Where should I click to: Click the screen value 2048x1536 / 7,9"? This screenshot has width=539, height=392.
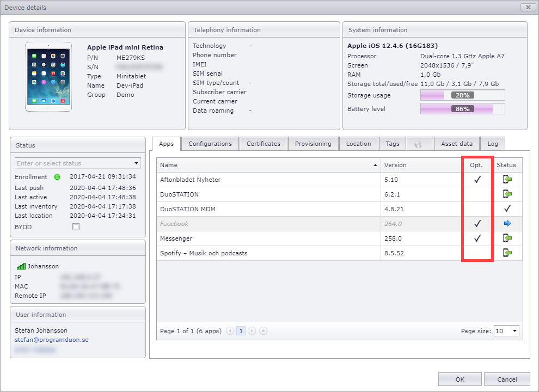pyautogui.click(x=447, y=65)
